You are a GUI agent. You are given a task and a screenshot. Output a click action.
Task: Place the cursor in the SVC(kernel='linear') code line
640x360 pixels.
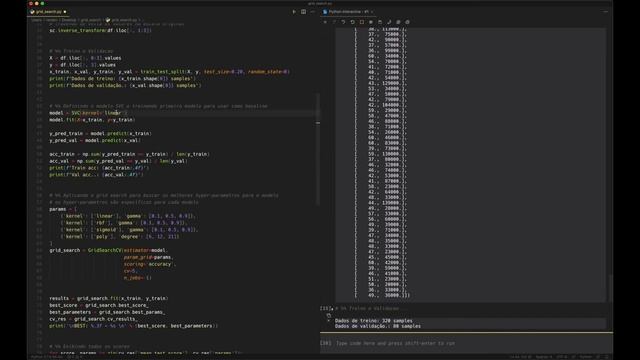pos(88,113)
